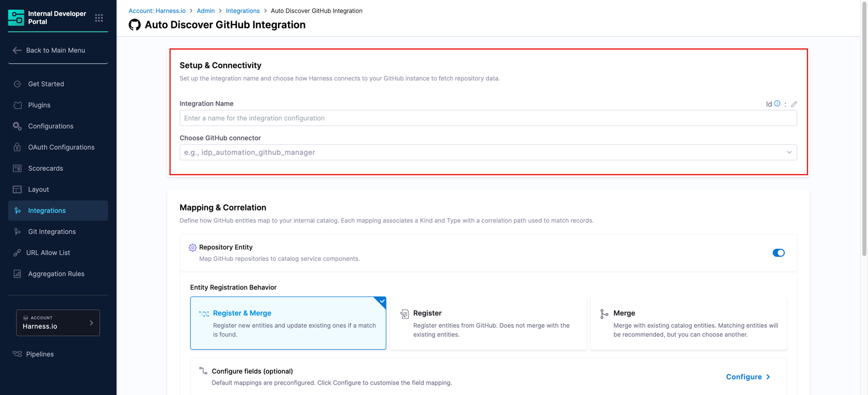Image resolution: width=868 pixels, height=395 pixels.
Task: Open the app switcher grid icon
Action: pos(99,18)
